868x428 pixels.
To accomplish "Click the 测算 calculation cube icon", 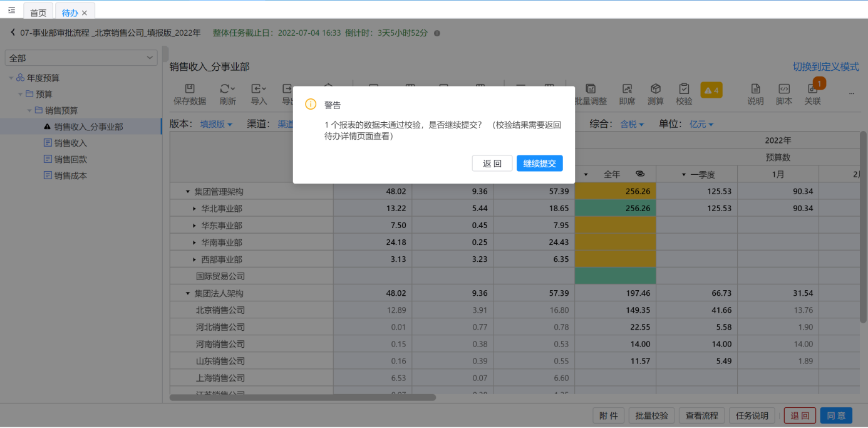I will click(655, 90).
